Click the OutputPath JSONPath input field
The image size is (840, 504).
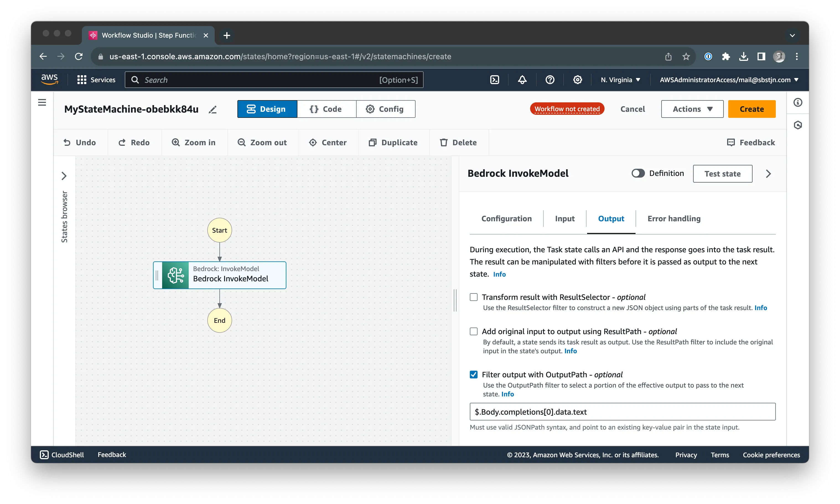(622, 412)
